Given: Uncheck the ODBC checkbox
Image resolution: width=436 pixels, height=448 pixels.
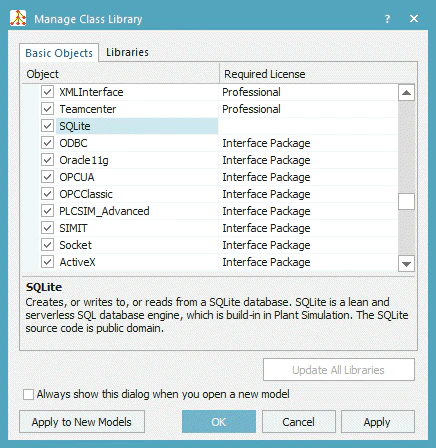Looking at the screenshot, I should (48, 143).
